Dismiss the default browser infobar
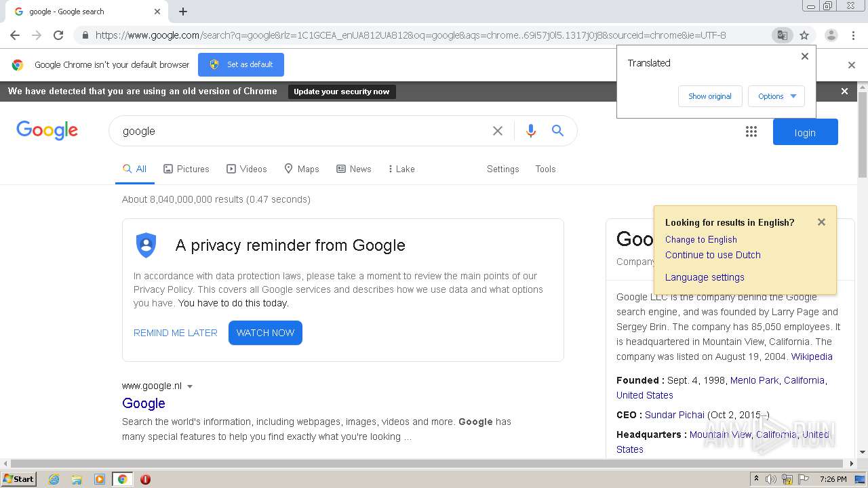 [852, 65]
